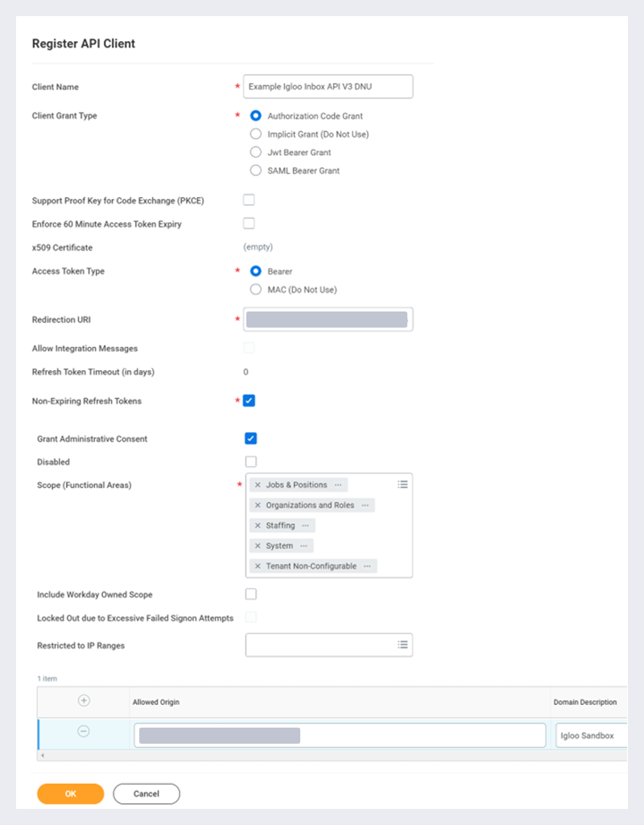Click the System tag text
This screenshot has width=644, height=825.
coord(279,547)
